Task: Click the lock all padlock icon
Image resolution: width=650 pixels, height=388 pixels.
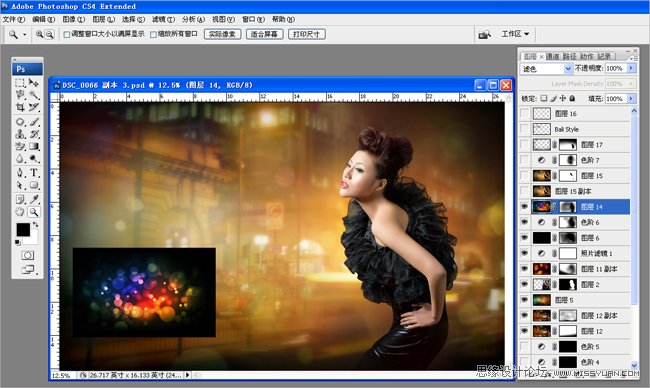Action: click(x=572, y=98)
